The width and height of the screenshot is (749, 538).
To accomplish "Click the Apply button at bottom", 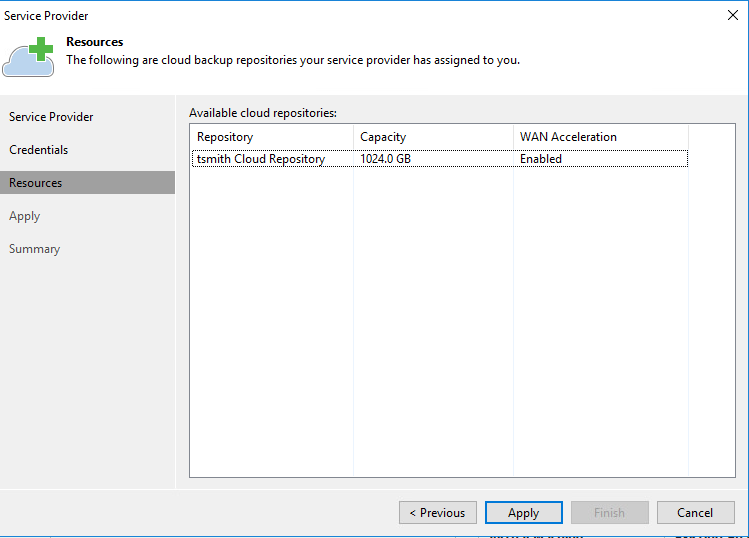I will 523,513.
